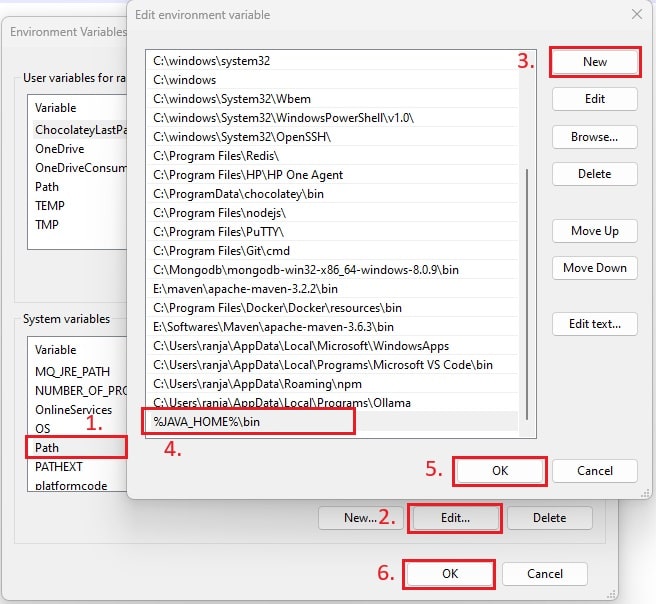Select NUMBER_OF_PROCESSORS system variable
Screen dimensions: 656x604
[77, 391]
